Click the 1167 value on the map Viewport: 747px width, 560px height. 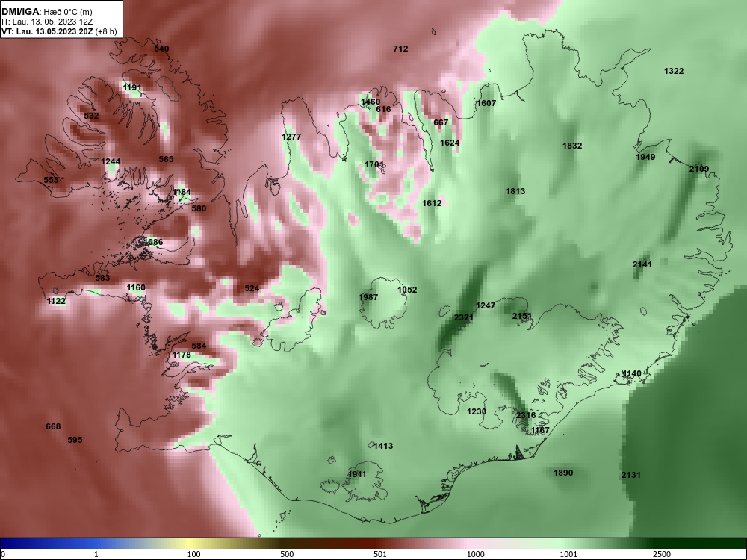[x=540, y=431]
